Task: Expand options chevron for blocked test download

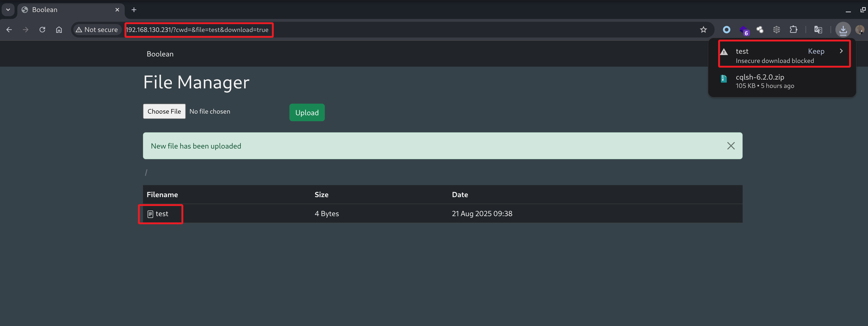Action: point(841,51)
